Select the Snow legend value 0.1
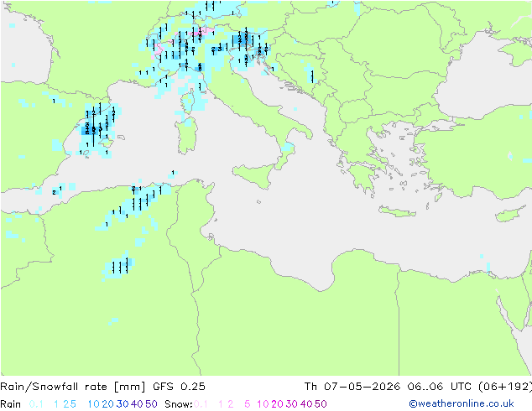The height and width of the screenshot is (411, 532). point(201,404)
